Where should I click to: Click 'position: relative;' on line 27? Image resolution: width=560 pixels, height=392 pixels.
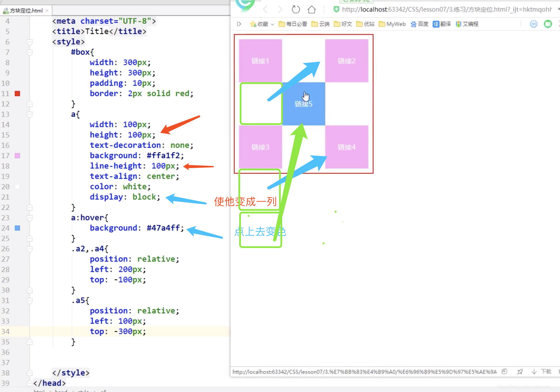[x=134, y=259]
